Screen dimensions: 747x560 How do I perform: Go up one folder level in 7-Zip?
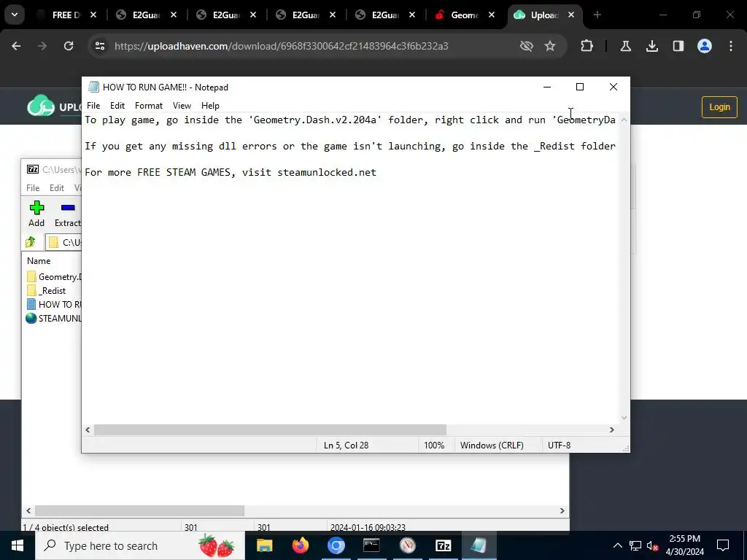pyautogui.click(x=31, y=242)
